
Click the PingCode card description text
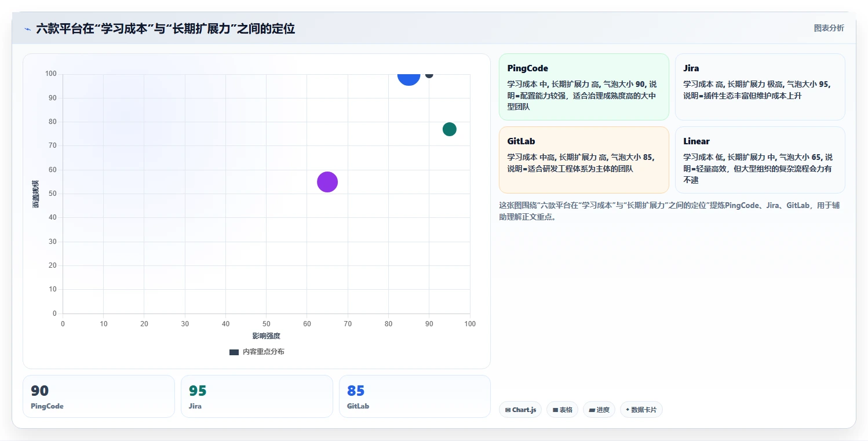pos(582,95)
